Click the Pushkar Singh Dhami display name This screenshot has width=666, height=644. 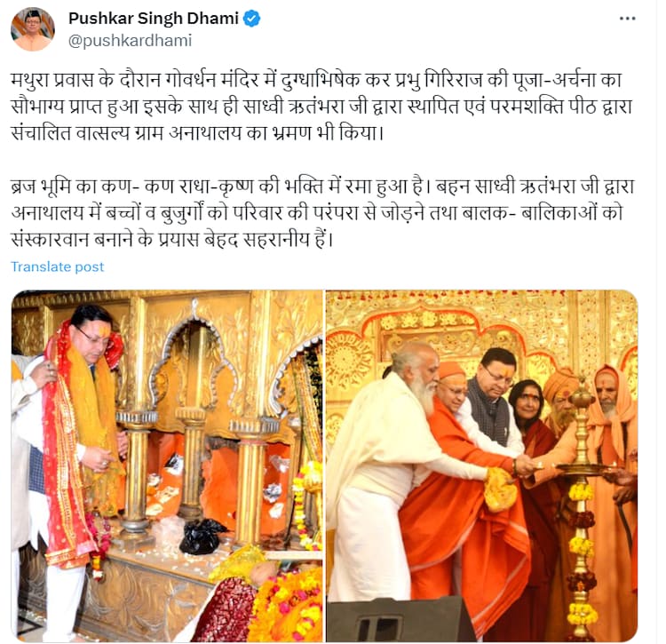(x=154, y=19)
